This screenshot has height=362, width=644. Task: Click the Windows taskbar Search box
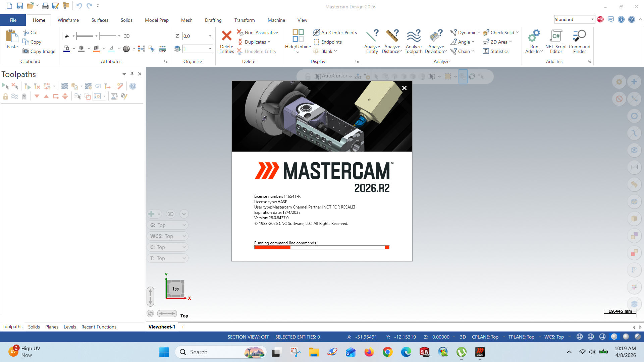221,352
